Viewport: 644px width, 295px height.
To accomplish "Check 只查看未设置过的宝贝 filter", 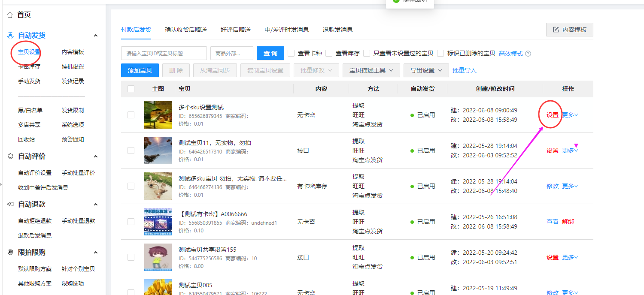I will click(367, 53).
